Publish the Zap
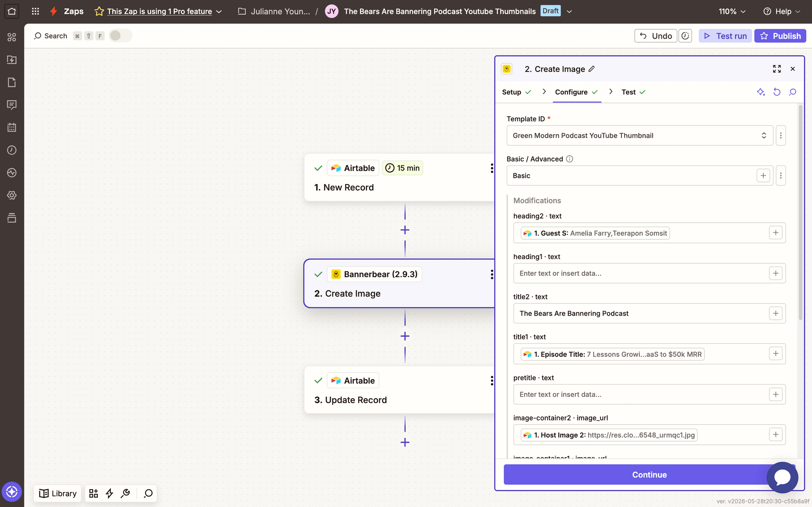 point(780,36)
